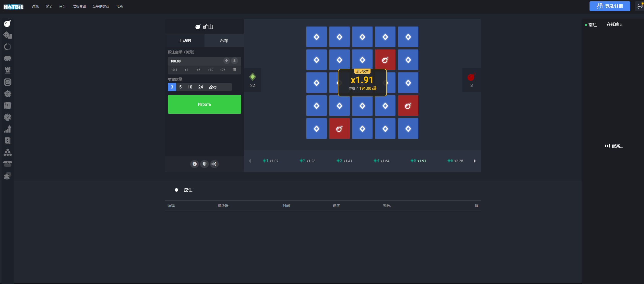Select 手动的 (Manual) tab

pyautogui.click(x=185, y=40)
